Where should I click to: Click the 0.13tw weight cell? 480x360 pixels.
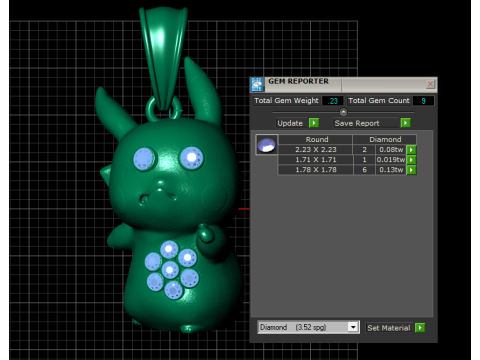391,170
